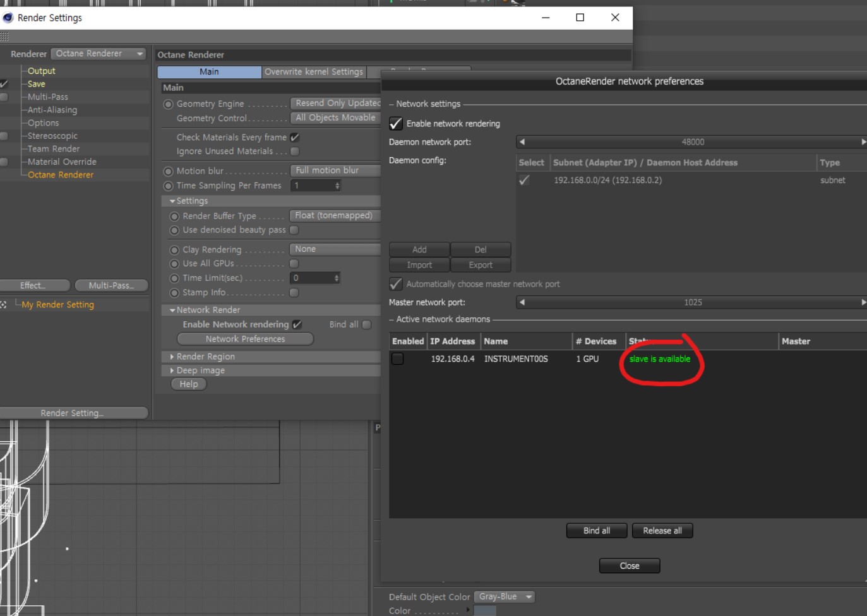867x616 pixels.
Task: Click the Release all button
Action: [662, 531]
